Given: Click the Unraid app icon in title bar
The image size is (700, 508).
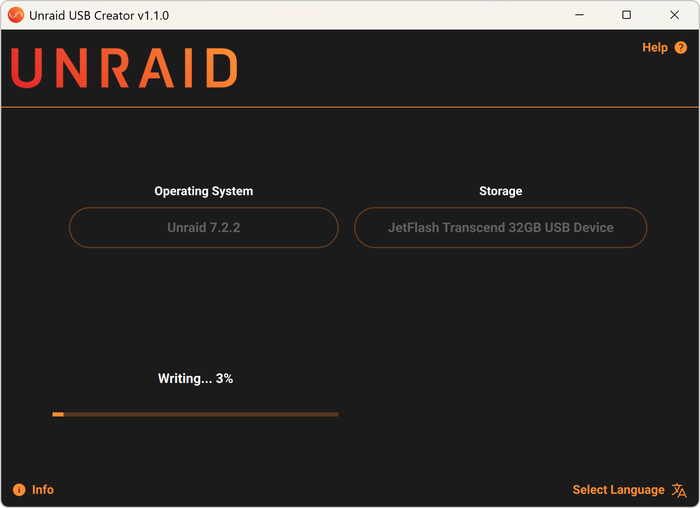Looking at the screenshot, I should pyautogui.click(x=16, y=15).
